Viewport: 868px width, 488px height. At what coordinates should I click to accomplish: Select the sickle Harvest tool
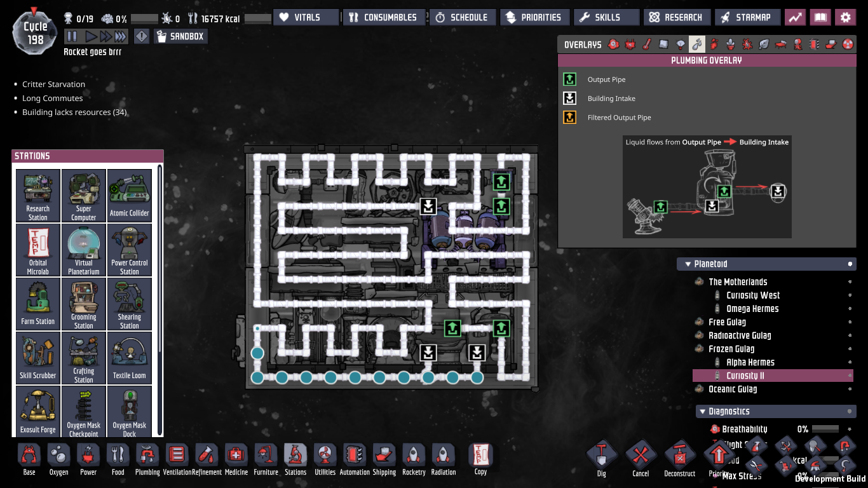click(844, 467)
